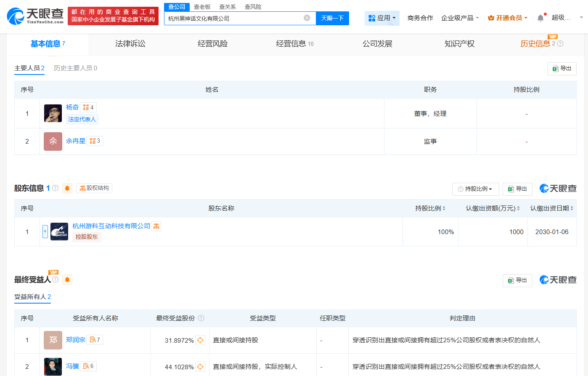588x376 pixels.
Task: Click the 天眼一下 search button
Action: 332,18
